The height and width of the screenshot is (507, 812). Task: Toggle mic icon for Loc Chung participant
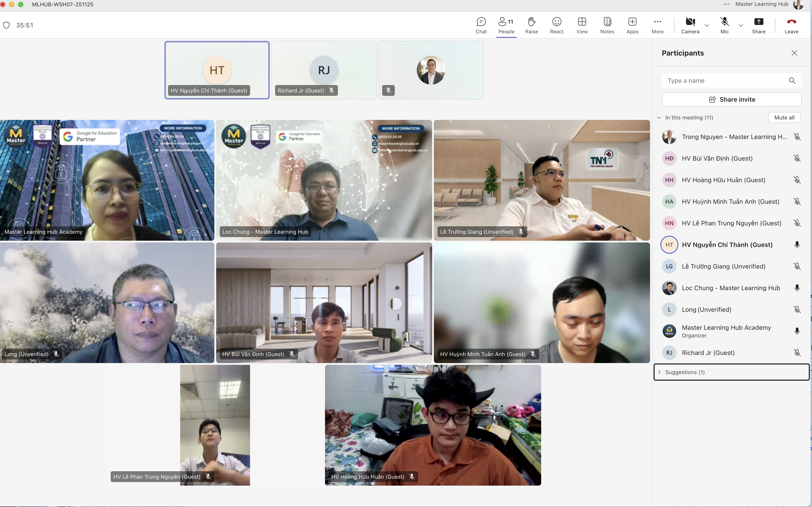[797, 288]
